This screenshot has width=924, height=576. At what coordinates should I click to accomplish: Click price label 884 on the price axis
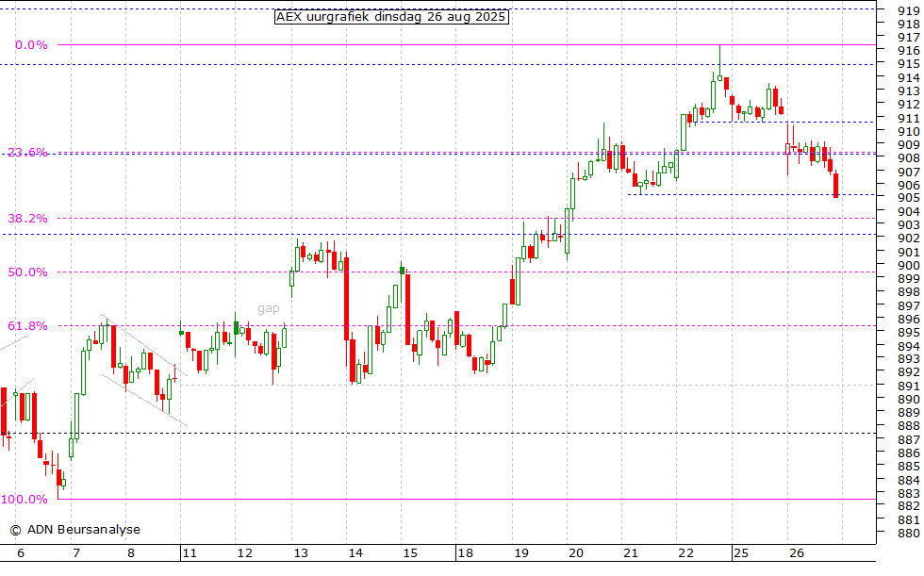pos(909,480)
